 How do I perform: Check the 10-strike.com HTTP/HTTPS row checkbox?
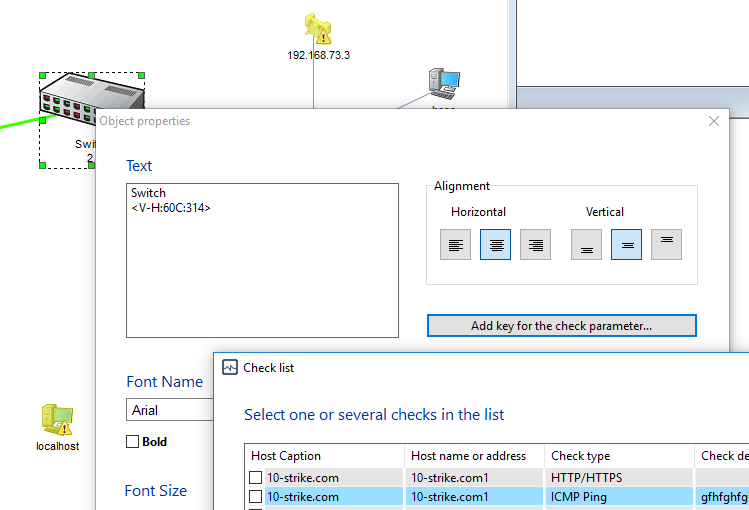[256, 478]
